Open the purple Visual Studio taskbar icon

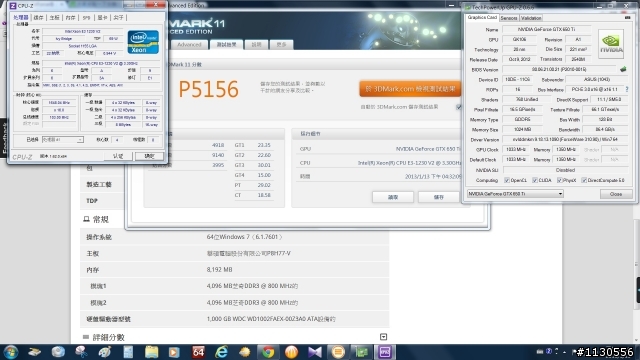pyautogui.click(x=315, y=352)
